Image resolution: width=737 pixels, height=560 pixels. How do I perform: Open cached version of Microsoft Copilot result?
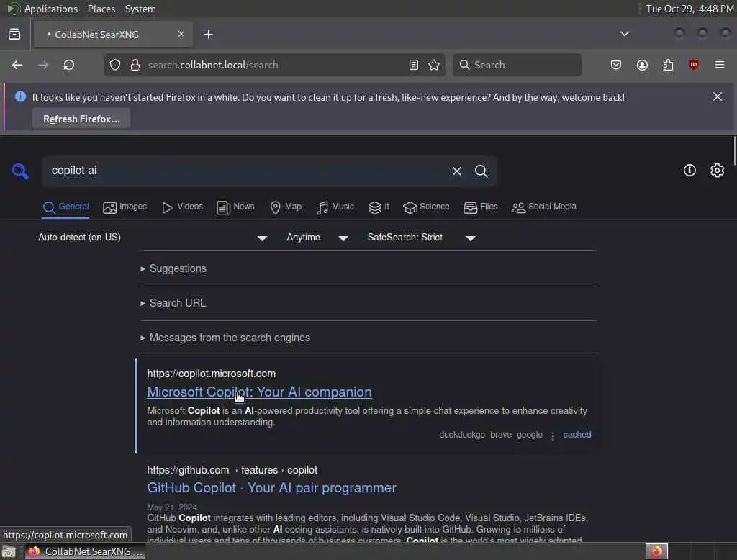pyautogui.click(x=577, y=435)
